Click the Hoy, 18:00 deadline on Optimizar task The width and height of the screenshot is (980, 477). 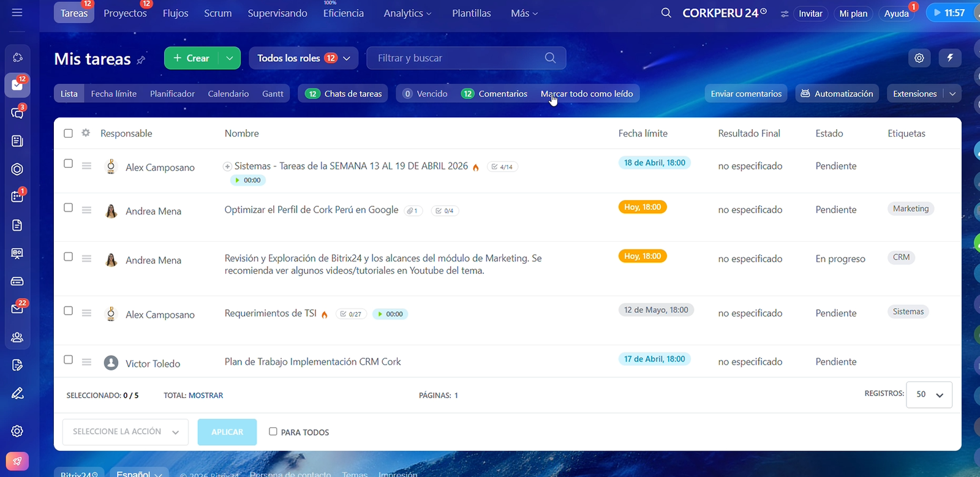click(x=643, y=207)
